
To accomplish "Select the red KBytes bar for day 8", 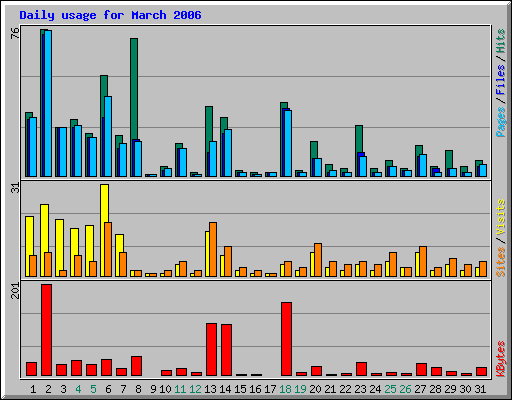I will tap(137, 366).
